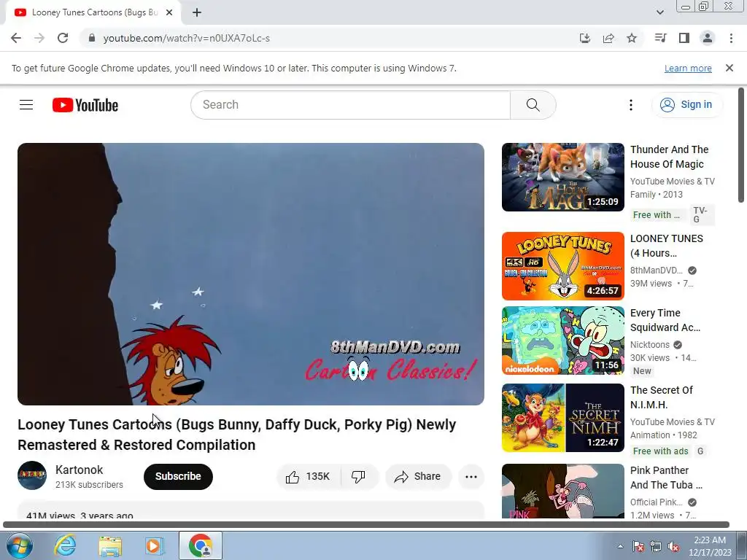
Task: Open the Windows Start menu
Action: click(x=20, y=545)
